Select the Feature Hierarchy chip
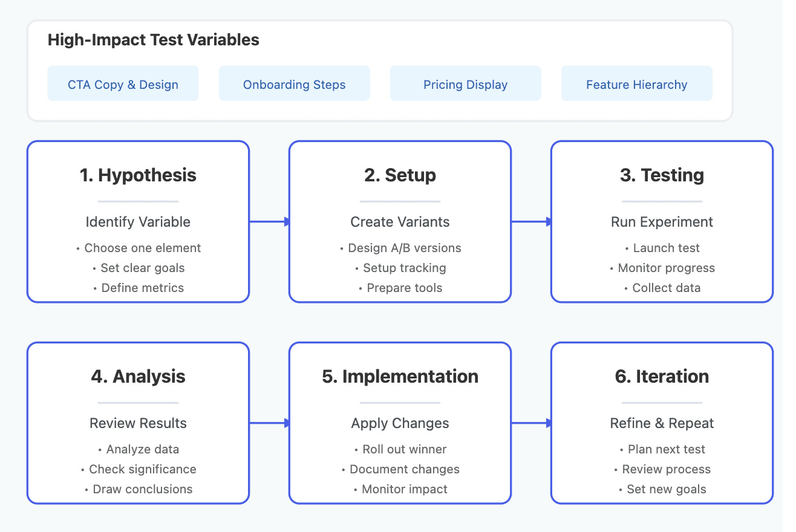 (636, 83)
